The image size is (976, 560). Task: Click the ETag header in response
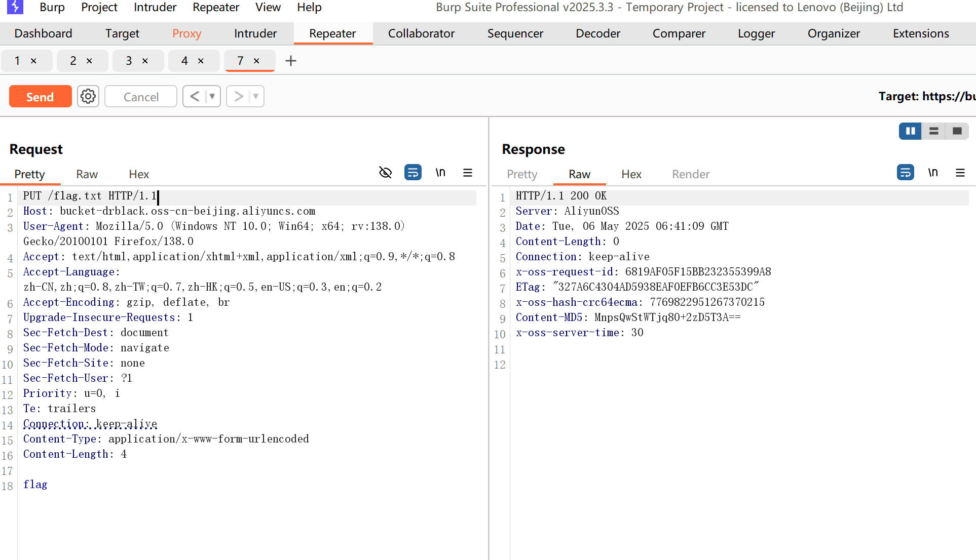[637, 287]
